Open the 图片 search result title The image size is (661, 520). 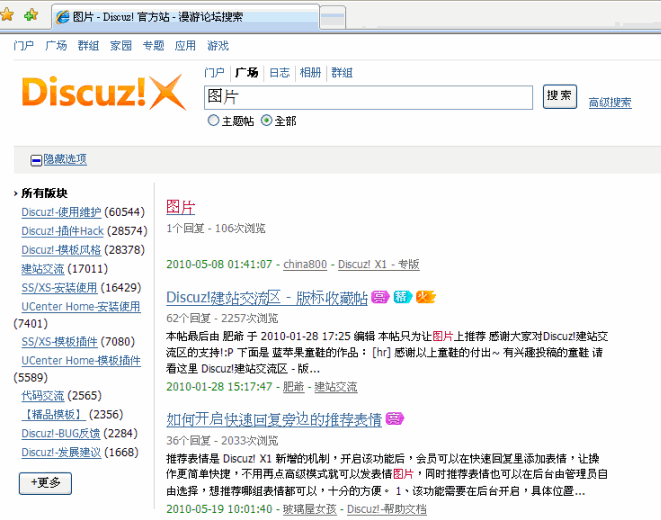181,207
